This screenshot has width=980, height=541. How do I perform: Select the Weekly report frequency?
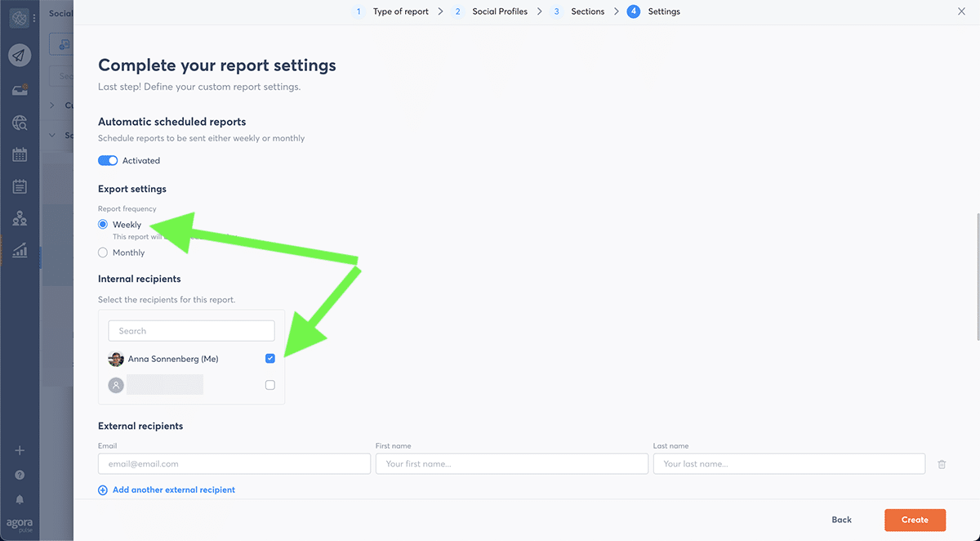point(103,225)
